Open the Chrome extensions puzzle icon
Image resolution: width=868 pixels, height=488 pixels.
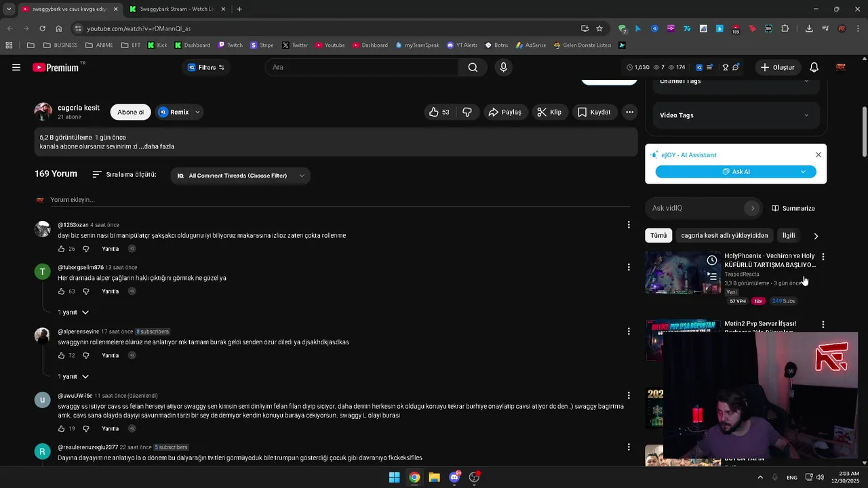pyautogui.click(x=785, y=28)
